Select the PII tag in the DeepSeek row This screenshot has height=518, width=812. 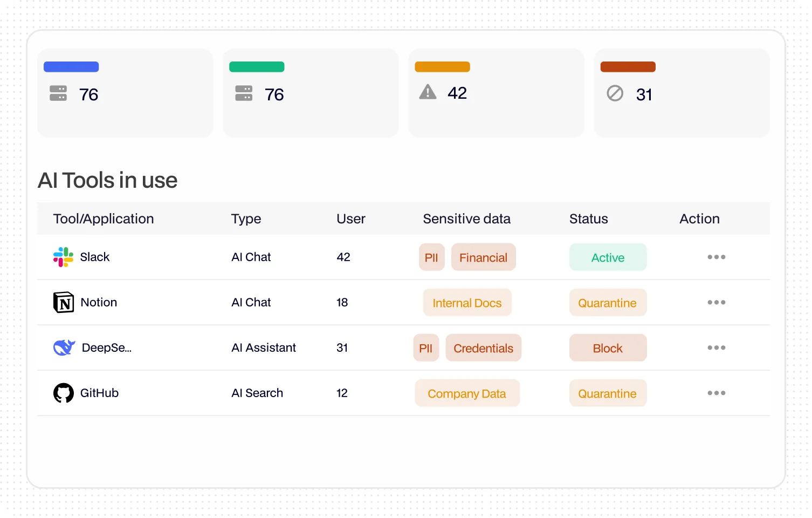point(426,348)
